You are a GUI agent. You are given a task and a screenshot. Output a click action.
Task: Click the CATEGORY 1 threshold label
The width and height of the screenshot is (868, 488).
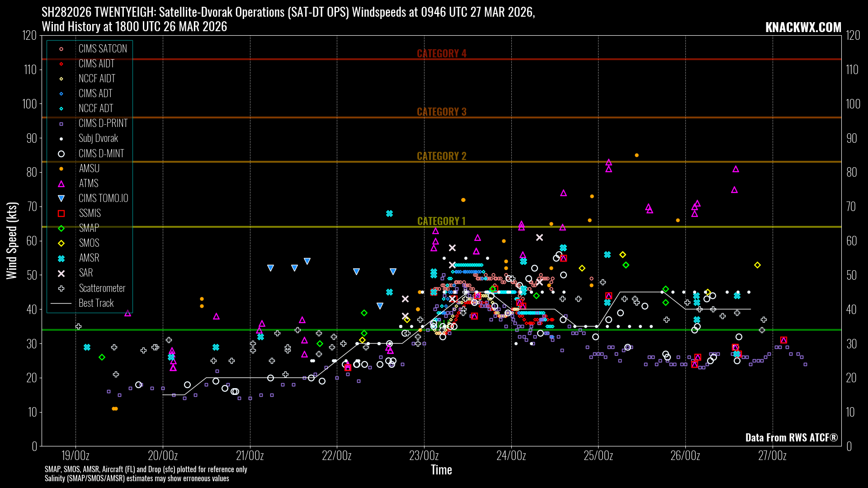pyautogui.click(x=441, y=221)
